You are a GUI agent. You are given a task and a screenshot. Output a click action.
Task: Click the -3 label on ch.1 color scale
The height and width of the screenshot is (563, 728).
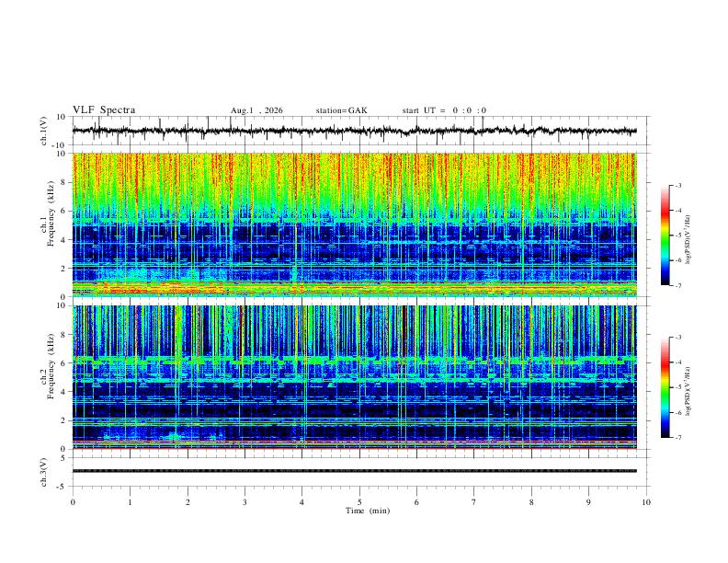tap(677, 185)
